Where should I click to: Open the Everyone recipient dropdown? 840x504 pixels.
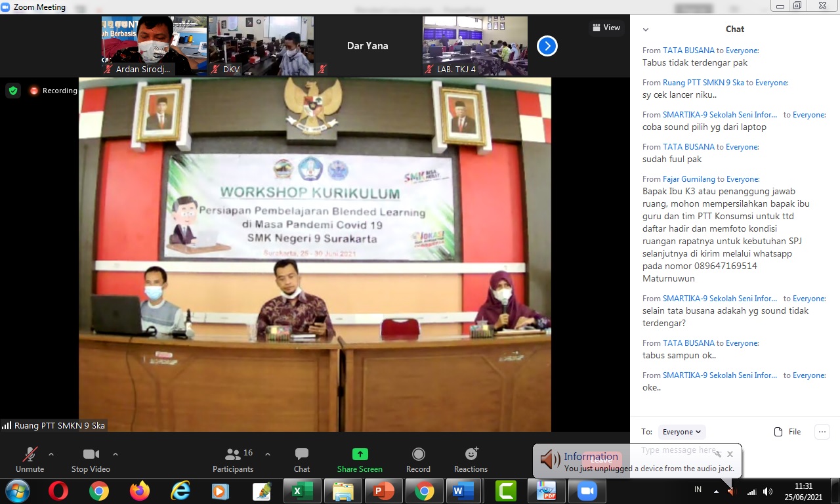[682, 432]
